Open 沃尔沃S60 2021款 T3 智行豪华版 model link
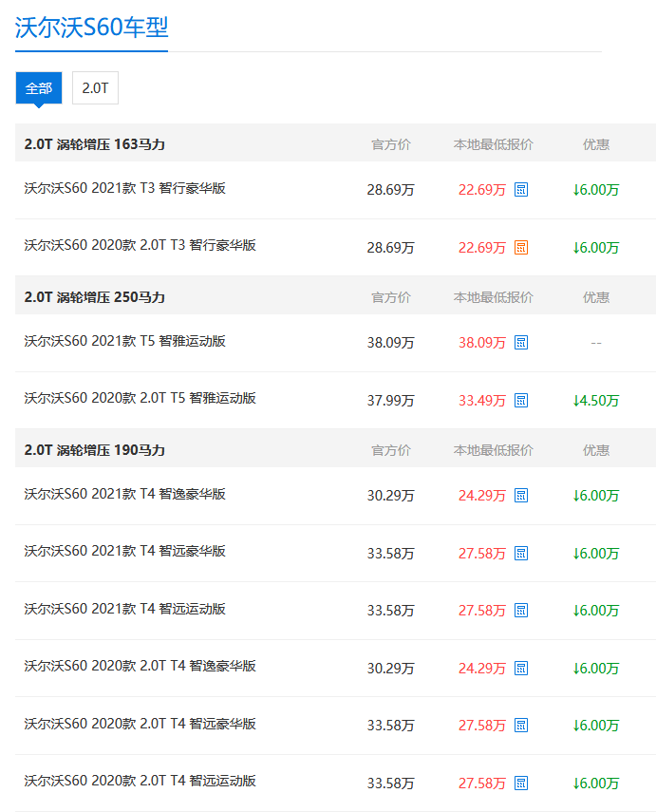Image resolution: width=656 pixels, height=812 pixels. [124, 188]
